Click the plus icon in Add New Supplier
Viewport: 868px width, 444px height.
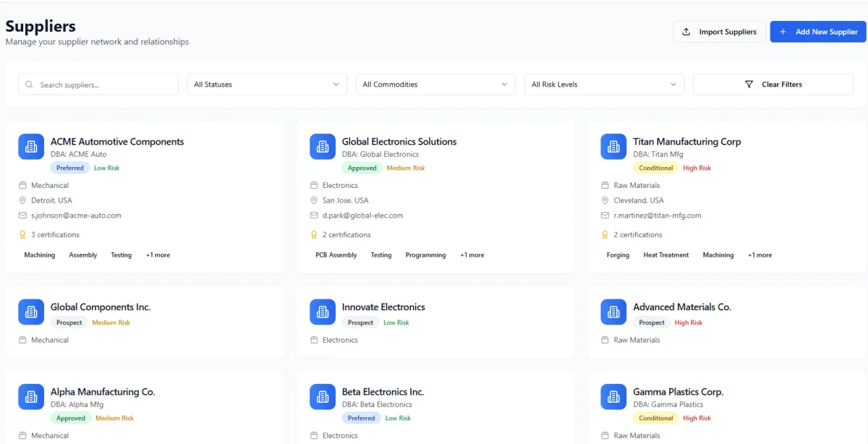pyautogui.click(x=783, y=32)
